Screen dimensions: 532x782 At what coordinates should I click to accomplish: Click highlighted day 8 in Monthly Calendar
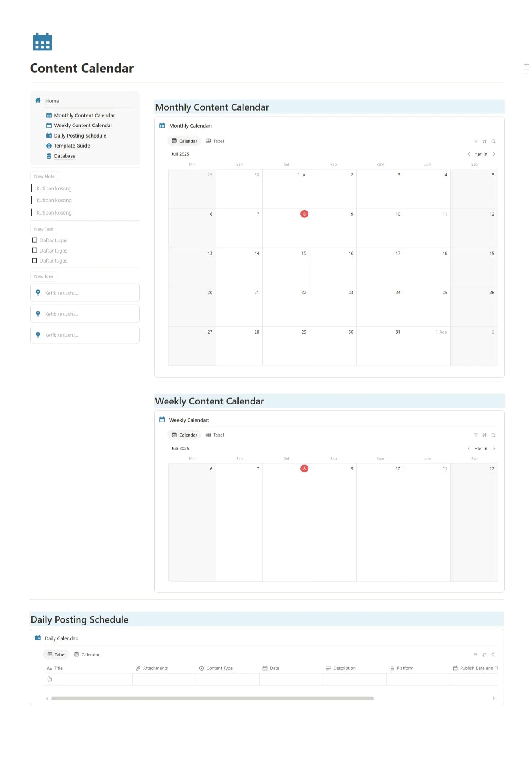[304, 214]
